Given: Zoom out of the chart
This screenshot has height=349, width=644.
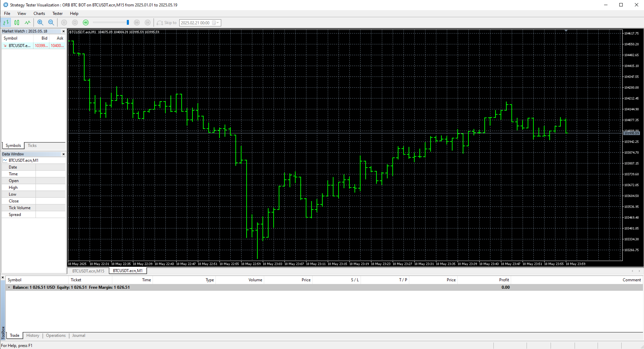Looking at the screenshot, I should [51, 22].
